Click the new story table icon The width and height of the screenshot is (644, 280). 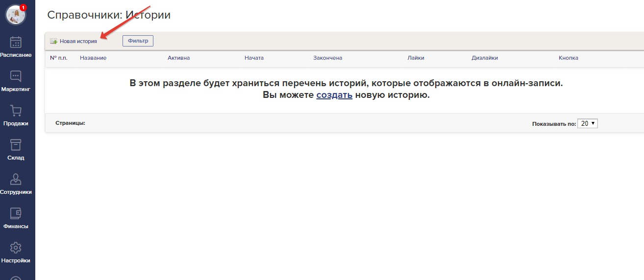(53, 41)
